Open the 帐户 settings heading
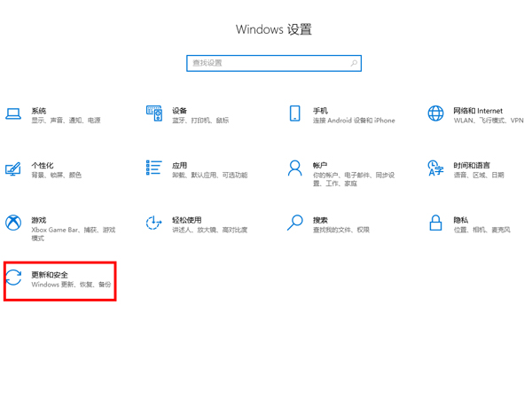532x399 pixels. (320, 166)
